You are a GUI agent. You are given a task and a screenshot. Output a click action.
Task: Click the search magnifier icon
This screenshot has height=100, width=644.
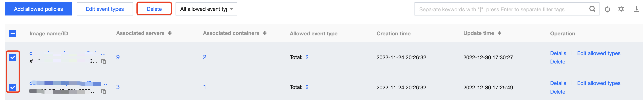click(x=592, y=9)
